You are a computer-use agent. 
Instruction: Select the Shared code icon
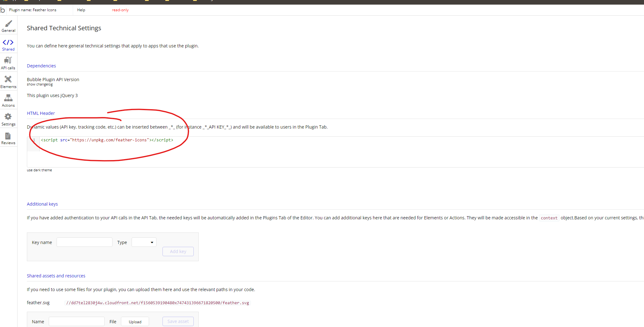8,42
